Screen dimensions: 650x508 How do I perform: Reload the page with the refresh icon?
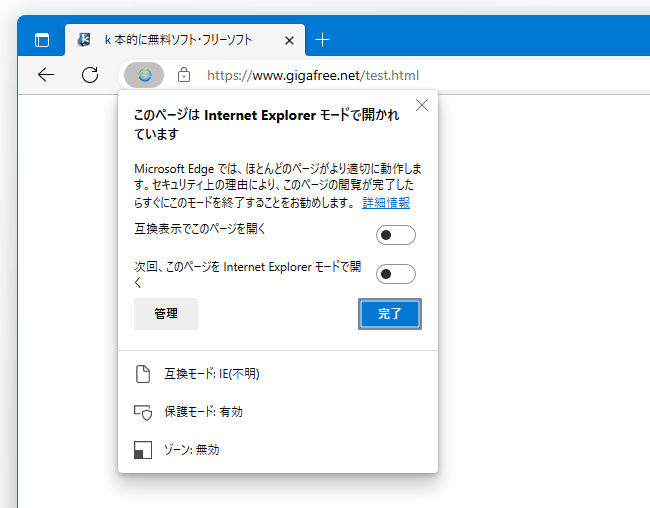pyautogui.click(x=90, y=75)
